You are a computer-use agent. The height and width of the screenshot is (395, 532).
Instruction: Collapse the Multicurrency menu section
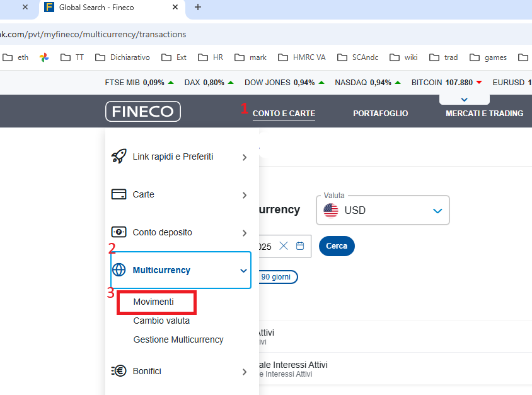(x=244, y=271)
